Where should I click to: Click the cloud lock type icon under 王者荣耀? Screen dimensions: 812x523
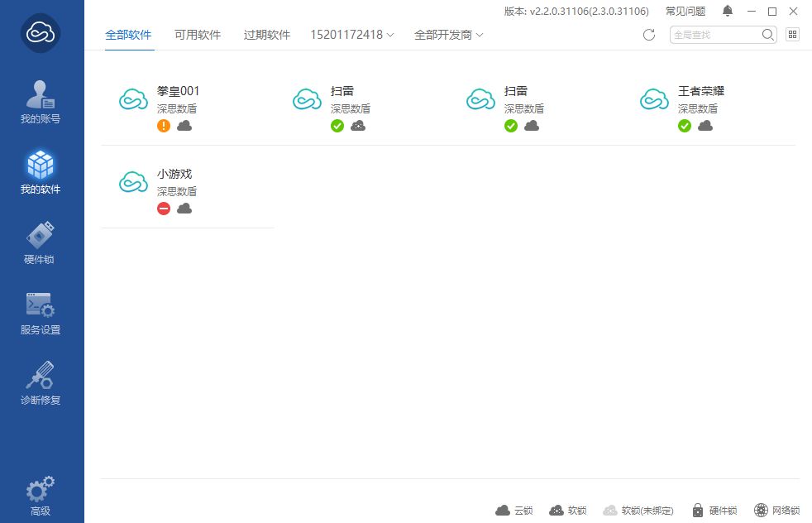point(705,126)
